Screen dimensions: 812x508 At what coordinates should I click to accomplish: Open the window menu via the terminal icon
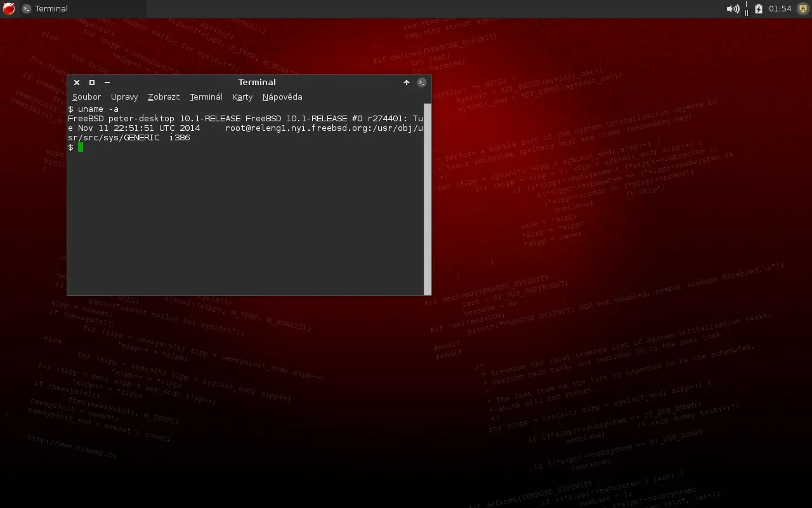[421, 83]
